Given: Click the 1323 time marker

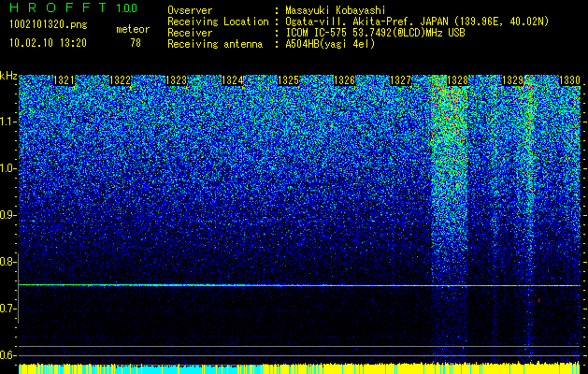Looking at the screenshot, I should point(177,80).
